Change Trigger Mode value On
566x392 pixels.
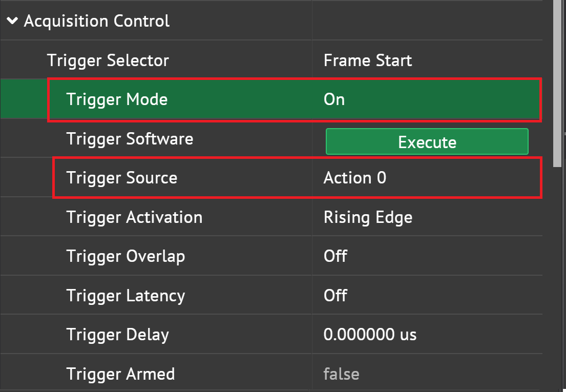[x=334, y=99]
